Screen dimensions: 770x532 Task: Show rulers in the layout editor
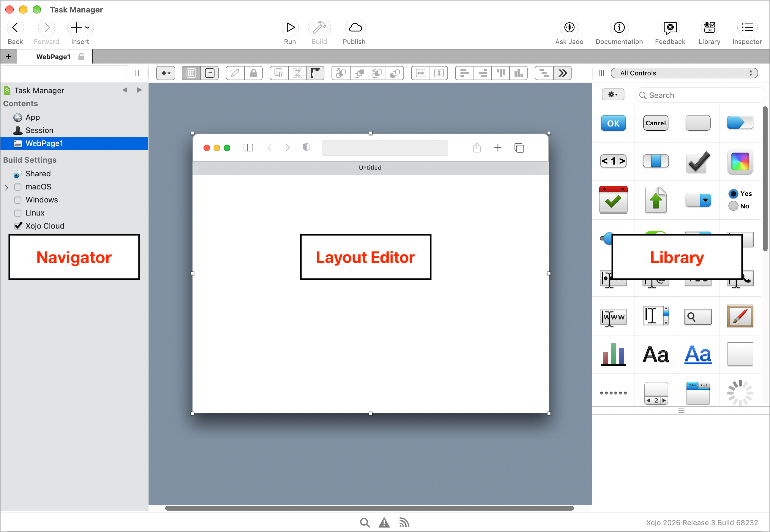(x=315, y=73)
